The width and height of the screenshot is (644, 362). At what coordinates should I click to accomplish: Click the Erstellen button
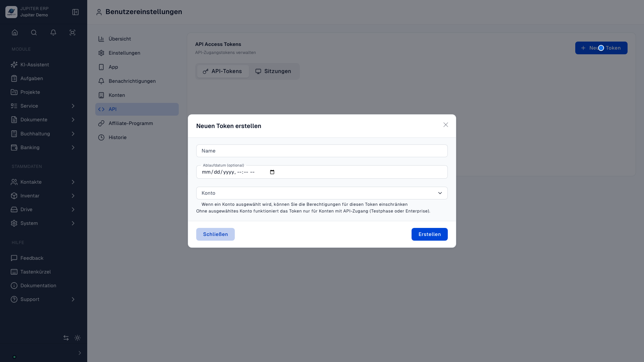pos(429,234)
